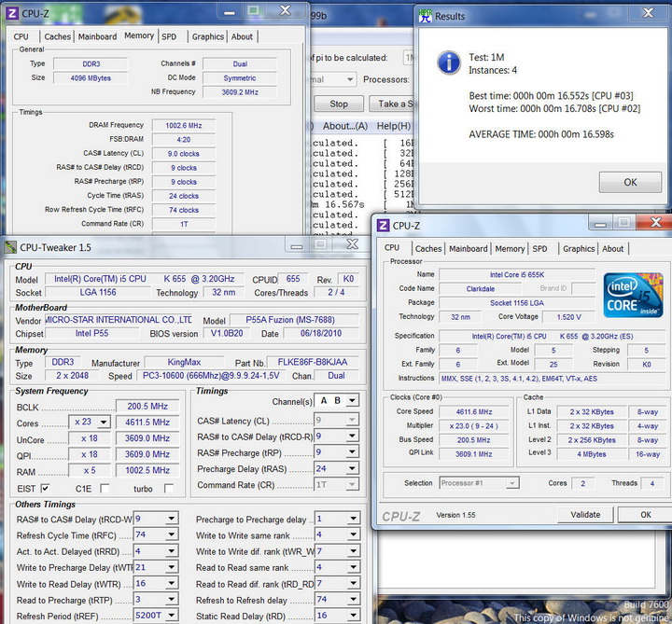
Task: Open the Refresh Period (tREF) dropdown
Action: coord(171,617)
